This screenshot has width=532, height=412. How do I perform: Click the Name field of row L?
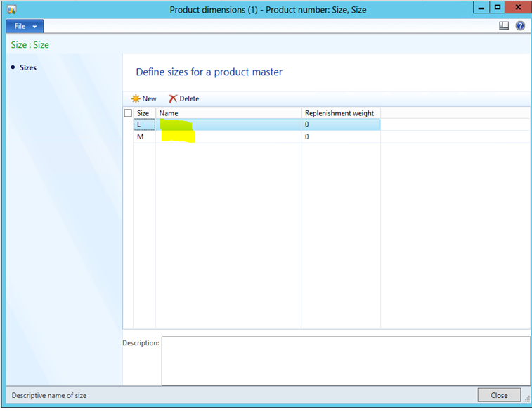click(x=228, y=124)
